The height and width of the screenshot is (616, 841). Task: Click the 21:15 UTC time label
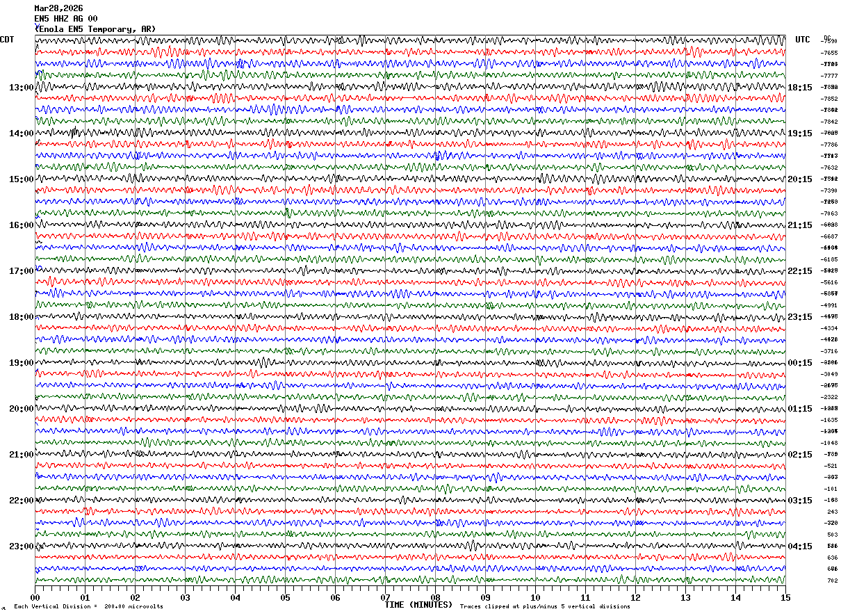click(800, 225)
